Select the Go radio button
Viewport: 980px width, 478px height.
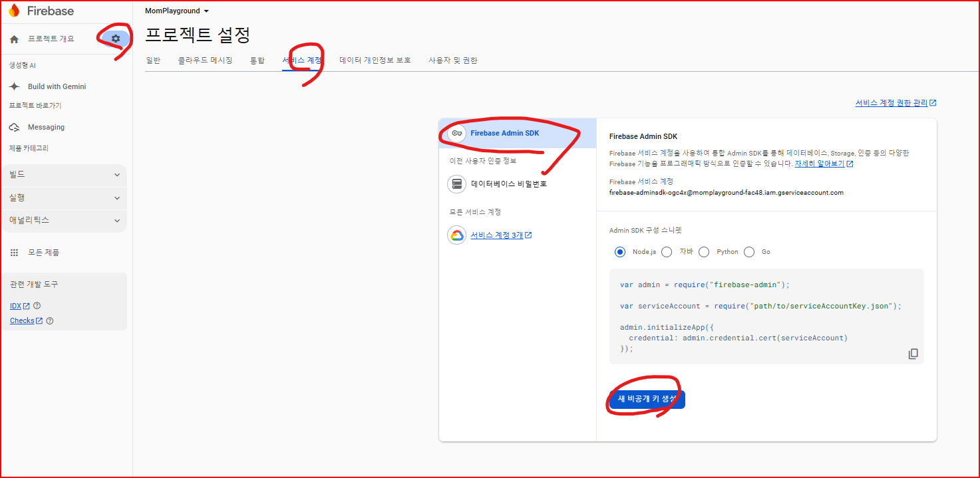749,252
